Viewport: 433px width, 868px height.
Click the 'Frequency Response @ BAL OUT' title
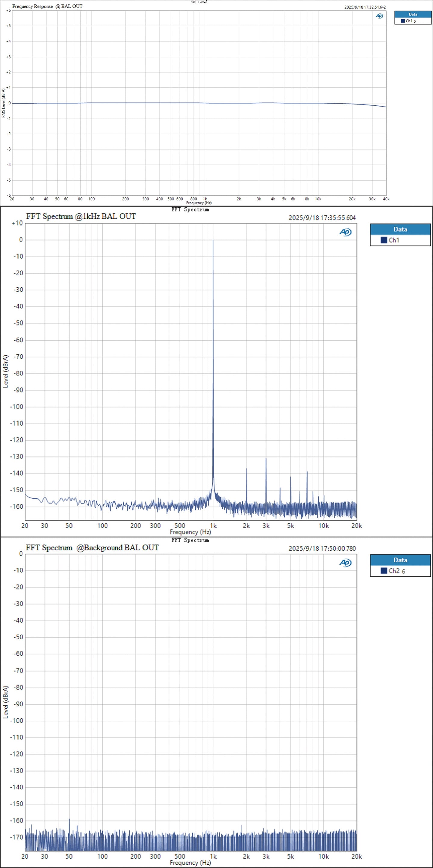point(47,6)
